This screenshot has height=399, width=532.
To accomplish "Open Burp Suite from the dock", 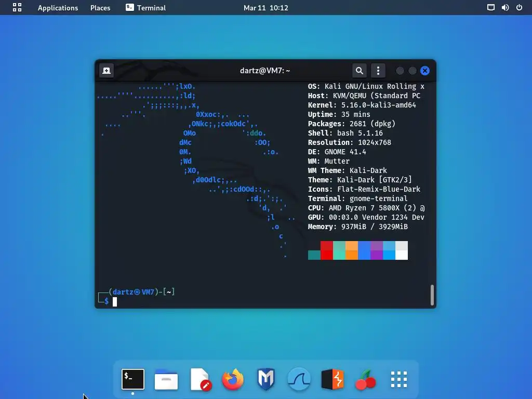I will point(332,379).
